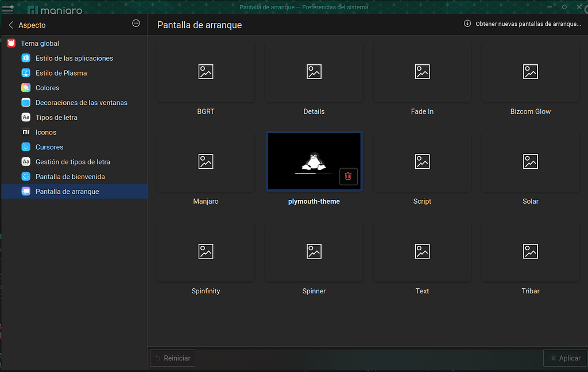Open the hamburger menu at top left
The image size is (588, 372).
coord(7,7)
